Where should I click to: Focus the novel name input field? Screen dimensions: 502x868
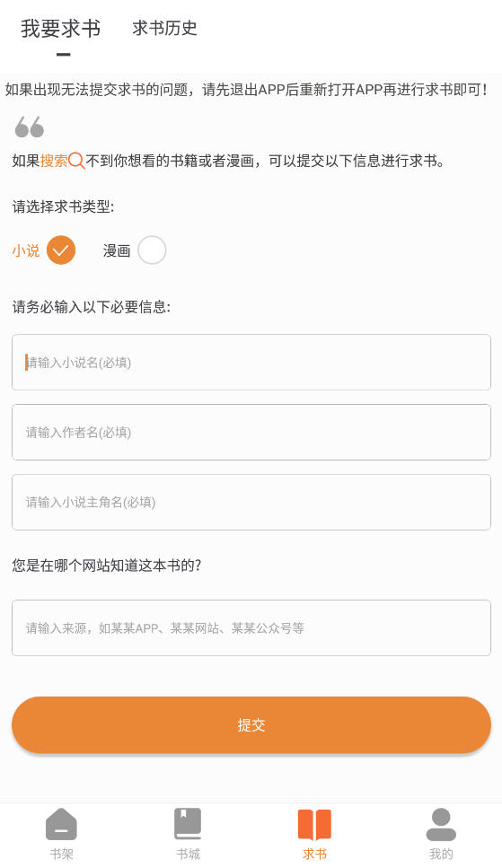tap(251, 362)
